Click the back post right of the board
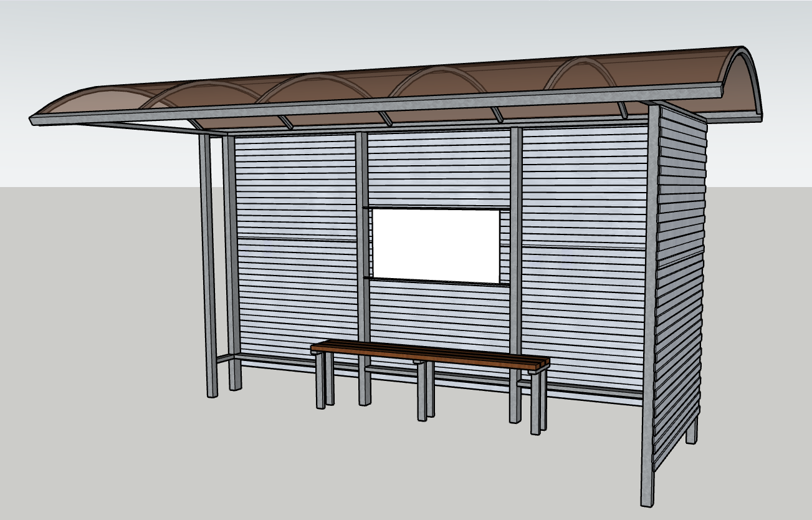This screenshot has width=812, height=520. [516, 274]
